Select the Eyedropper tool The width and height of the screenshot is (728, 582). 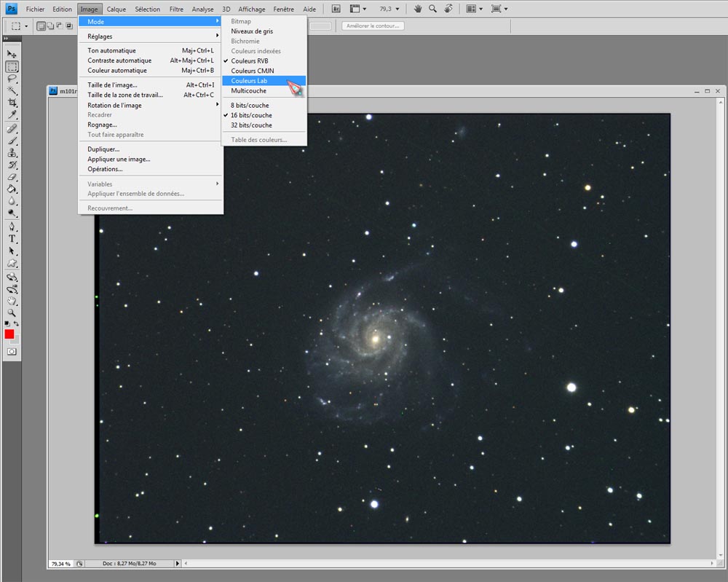coord(12,115)
